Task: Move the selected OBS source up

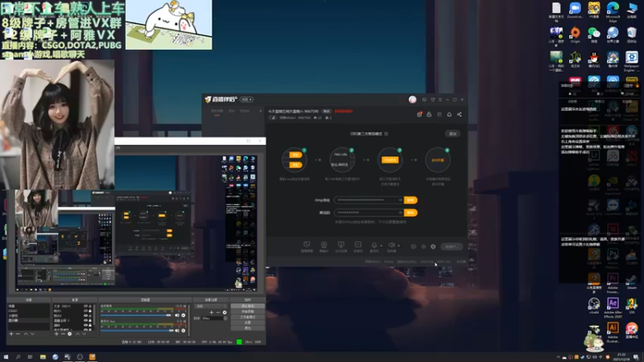Action: pyautogui.click(x=77, y=334)
